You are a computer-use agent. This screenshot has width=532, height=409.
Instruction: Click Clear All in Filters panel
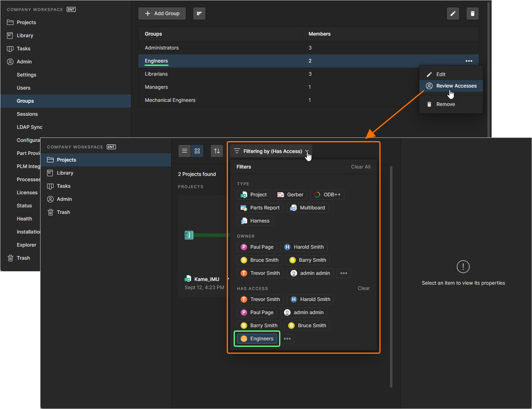[x=361, y=167]
